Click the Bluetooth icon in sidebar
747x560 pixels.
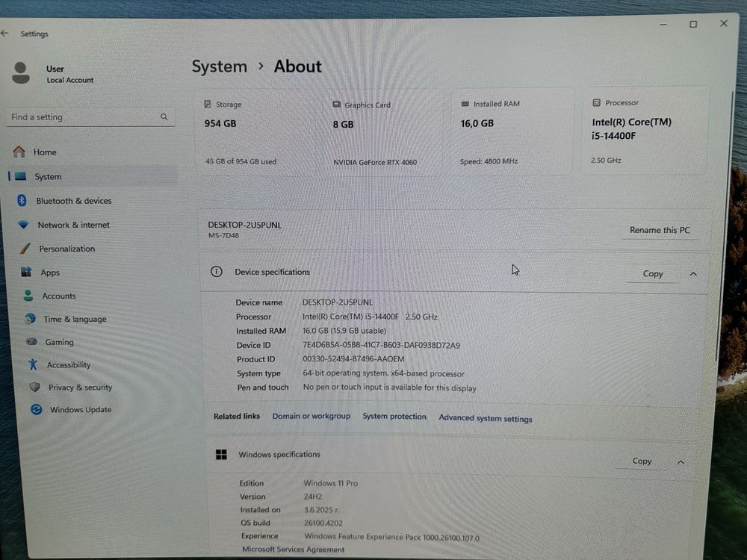pos(22,200)
